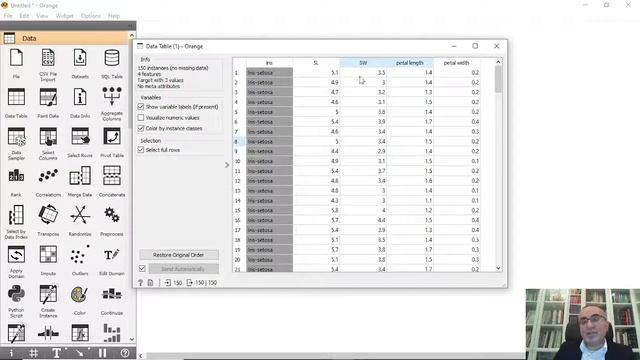640x360 pixels.
Task: Choose the Aggregate Columns widget
Action: point(112,96)
